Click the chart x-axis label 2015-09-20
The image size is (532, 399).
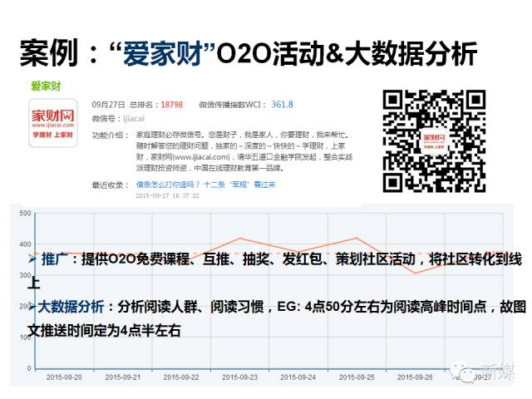64,377
